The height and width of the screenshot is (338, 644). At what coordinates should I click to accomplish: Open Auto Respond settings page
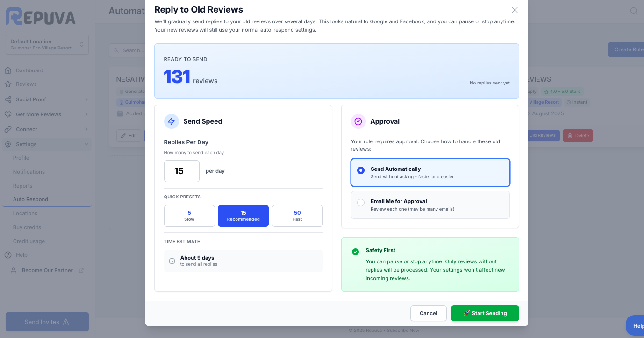pyautogui.click(x=31, y=199)
